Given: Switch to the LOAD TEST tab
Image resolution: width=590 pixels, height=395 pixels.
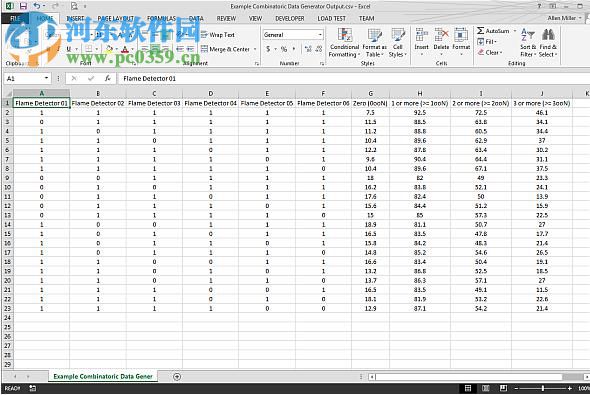Looking at the screenshot, I should [331, 18].
